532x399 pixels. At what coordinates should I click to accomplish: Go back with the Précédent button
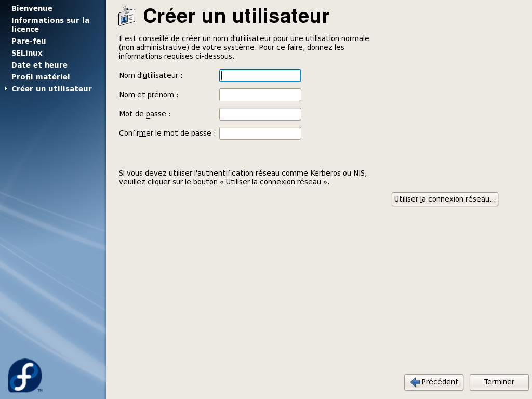click(434, 382)
